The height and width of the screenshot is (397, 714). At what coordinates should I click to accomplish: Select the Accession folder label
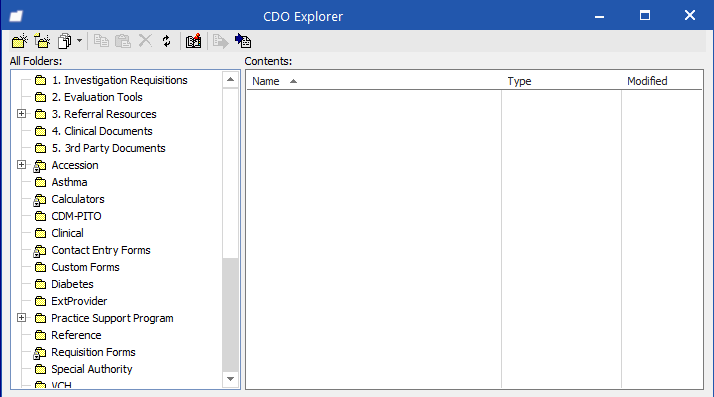click(x=75, y=165)
